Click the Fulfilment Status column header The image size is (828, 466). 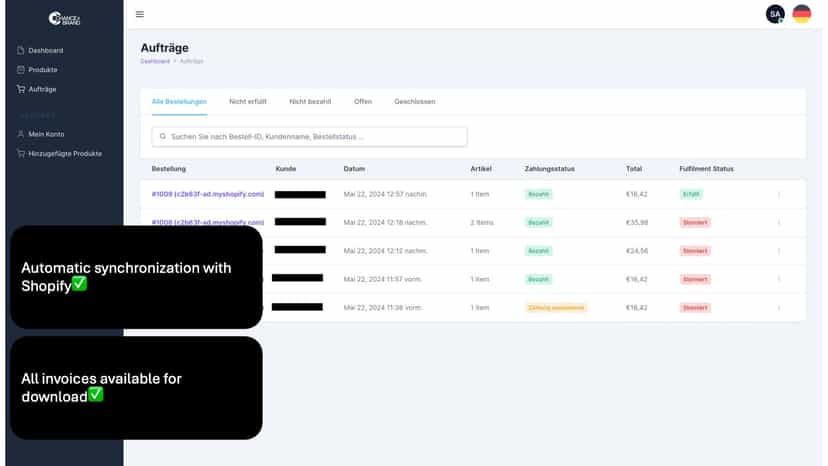click(706, 169)
